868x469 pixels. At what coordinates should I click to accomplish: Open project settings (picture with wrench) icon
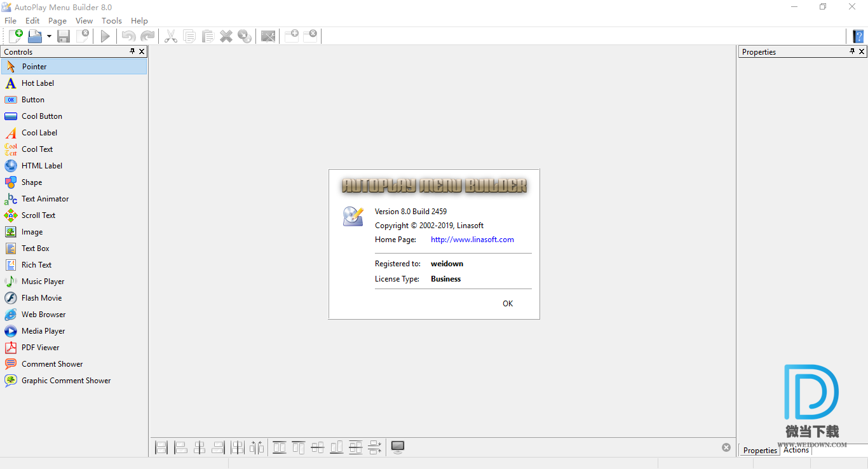point(268,36)
